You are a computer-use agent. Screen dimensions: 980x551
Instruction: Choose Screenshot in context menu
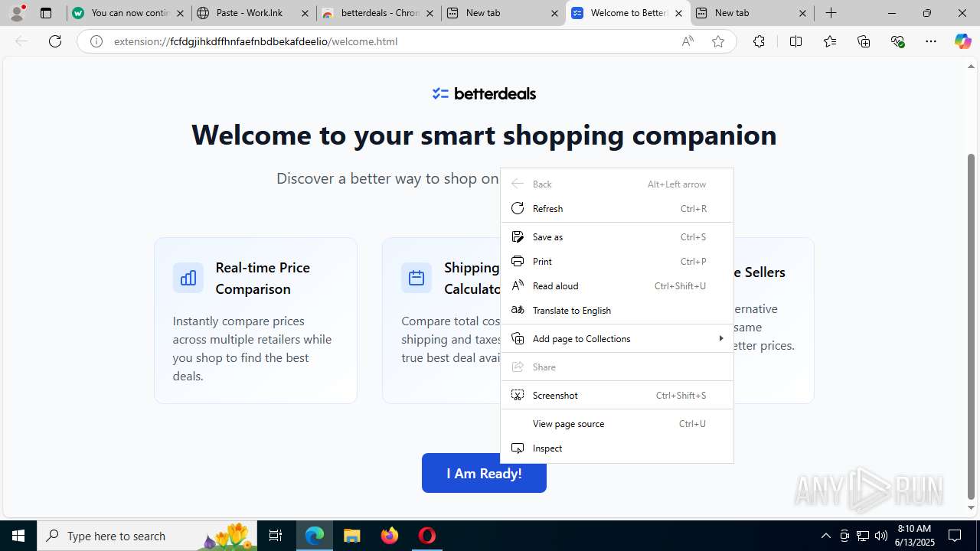tap(617, 395)
